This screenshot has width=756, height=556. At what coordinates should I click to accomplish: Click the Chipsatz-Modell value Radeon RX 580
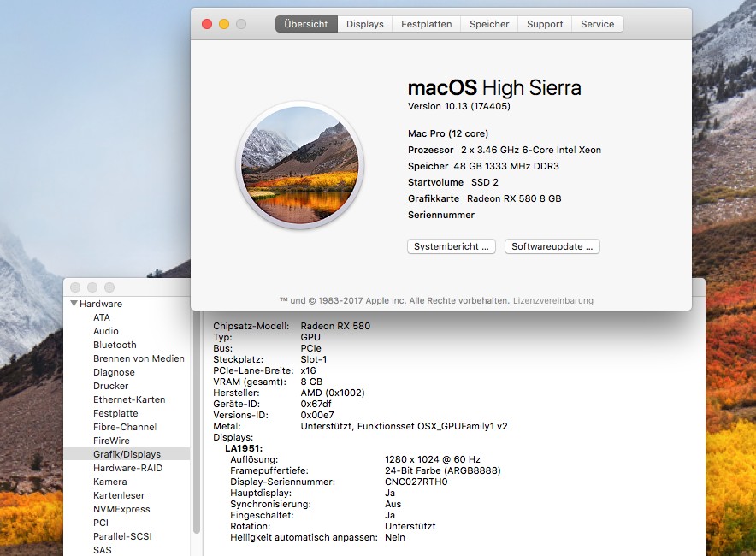(335, 326)
